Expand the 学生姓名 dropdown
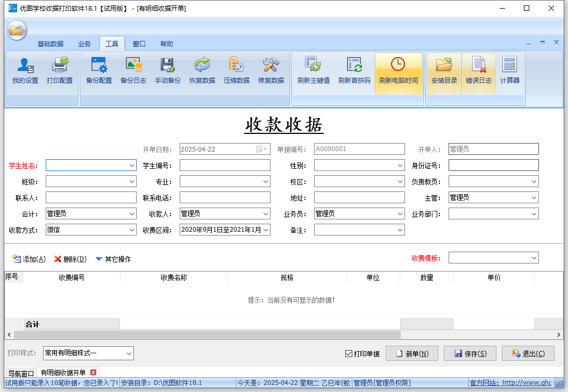Image resolution: width=568 pixels, height=392 pixels. (x=132, y=166)
